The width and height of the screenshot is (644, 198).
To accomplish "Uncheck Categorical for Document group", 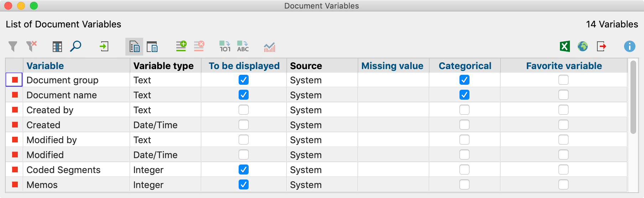I will (x=464, y=80).
